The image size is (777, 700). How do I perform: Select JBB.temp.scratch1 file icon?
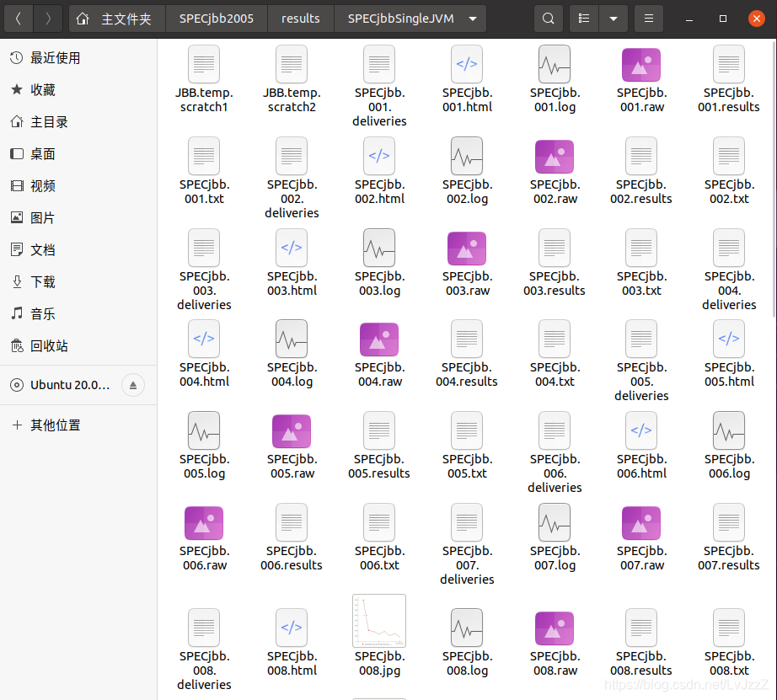tap(204, 64)
